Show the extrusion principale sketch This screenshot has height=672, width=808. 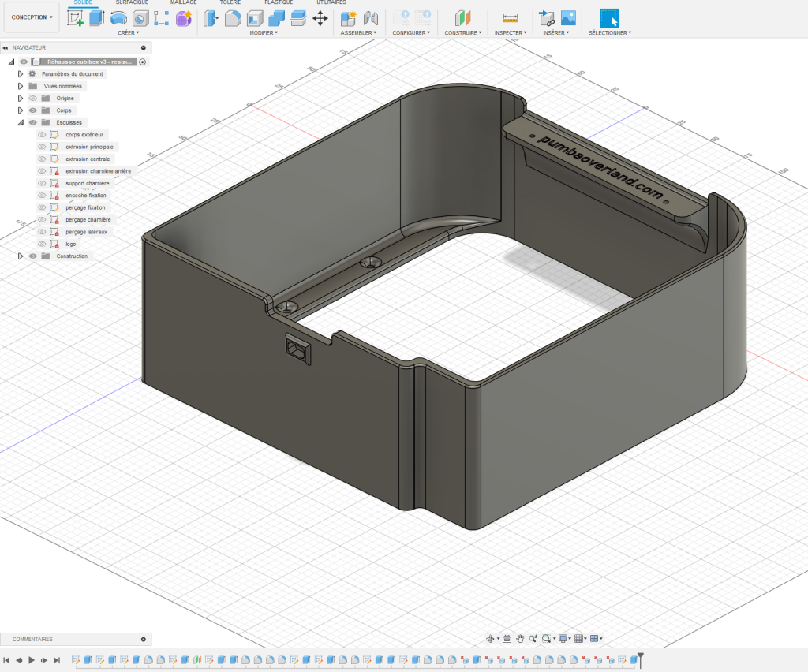[x=43, y=147]
